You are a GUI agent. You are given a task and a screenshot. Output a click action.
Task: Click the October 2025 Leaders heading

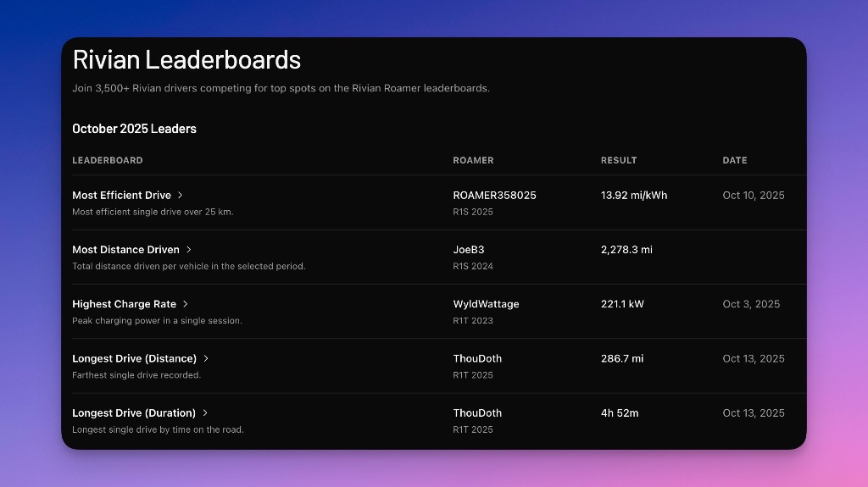(x=134, y=129)
